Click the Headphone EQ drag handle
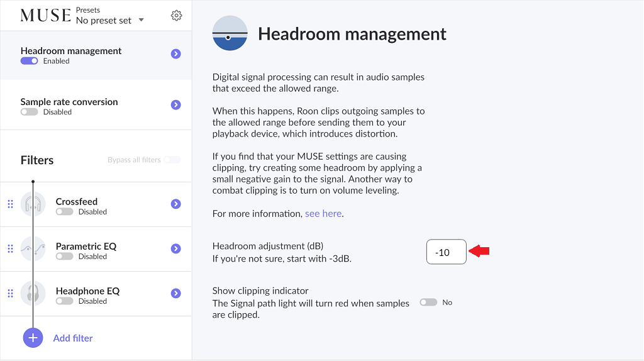 [x=10, y=293]
